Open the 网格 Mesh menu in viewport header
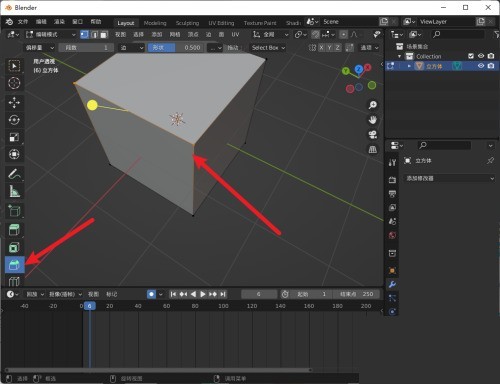The image size is (500, 384). point(175,34)
